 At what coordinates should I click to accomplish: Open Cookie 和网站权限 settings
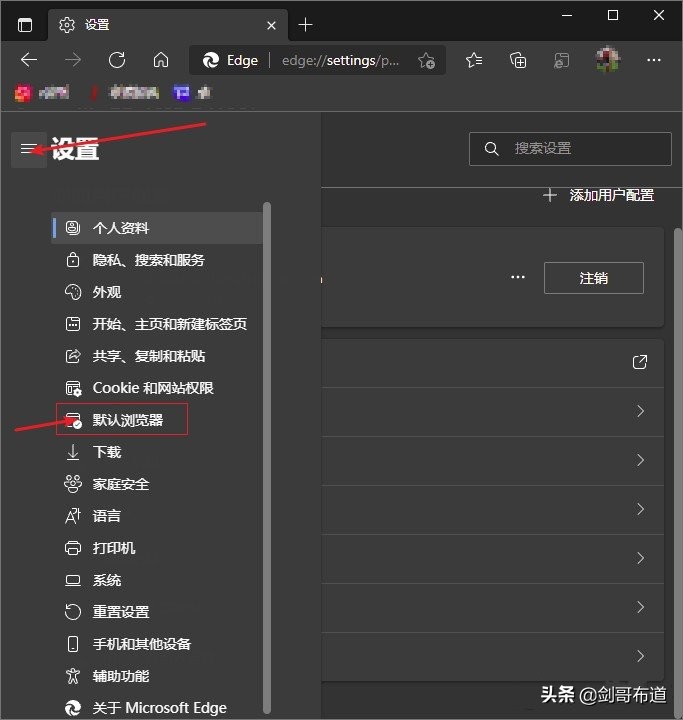click(x=157, y=388)
